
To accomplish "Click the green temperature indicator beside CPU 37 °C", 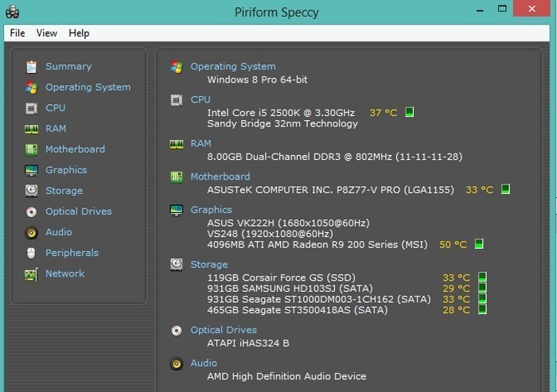I will pos(410,112).
